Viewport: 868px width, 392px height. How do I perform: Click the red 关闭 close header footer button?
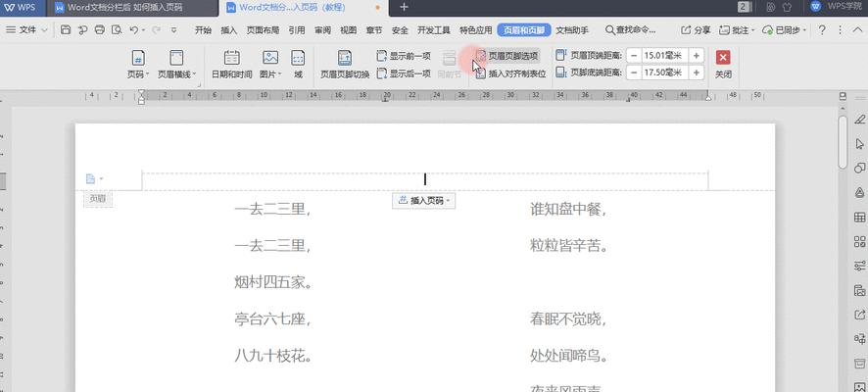point(723,64)
